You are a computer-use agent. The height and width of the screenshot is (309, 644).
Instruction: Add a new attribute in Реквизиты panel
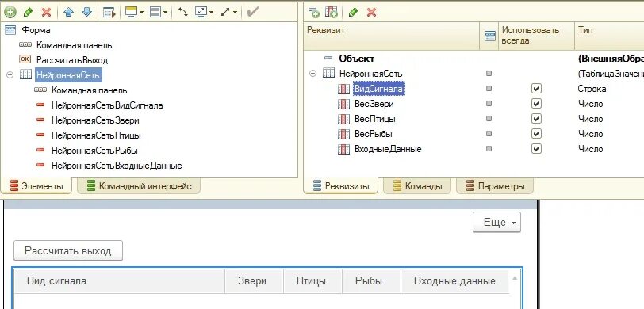(x=314, y=13)
